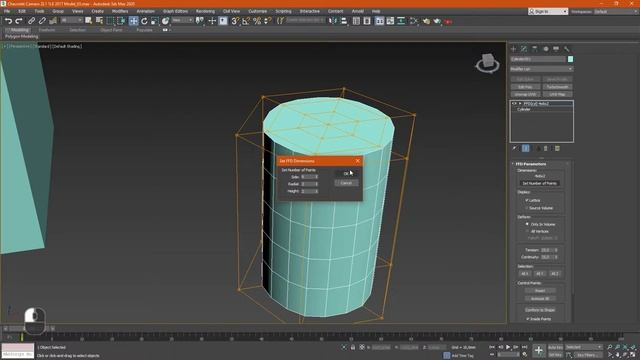640x360 pixels.
Task: Choose the Rectangular Selection Region icon
Action: [110, 21]
